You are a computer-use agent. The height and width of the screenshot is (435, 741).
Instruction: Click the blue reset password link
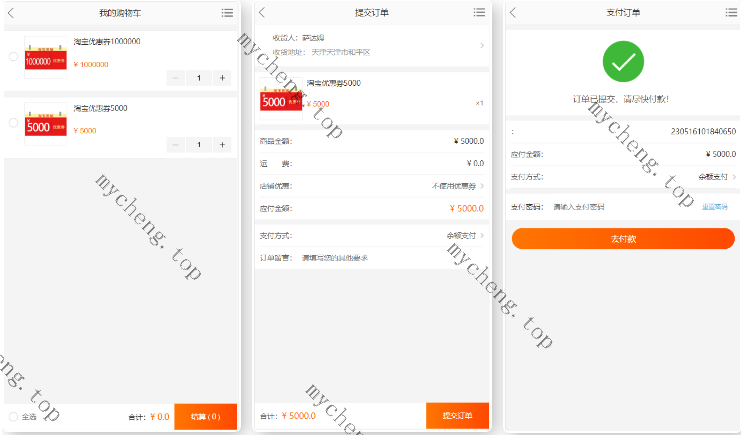pos(715,207)
